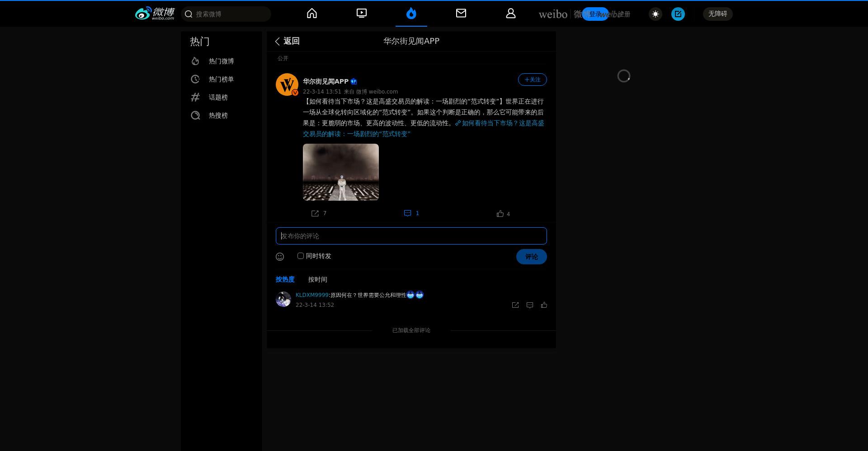The height and width of the screenshot is (451, 868).
Task: Click the 登录 login button
Action: pyautogui.click(x=595, y=14)
